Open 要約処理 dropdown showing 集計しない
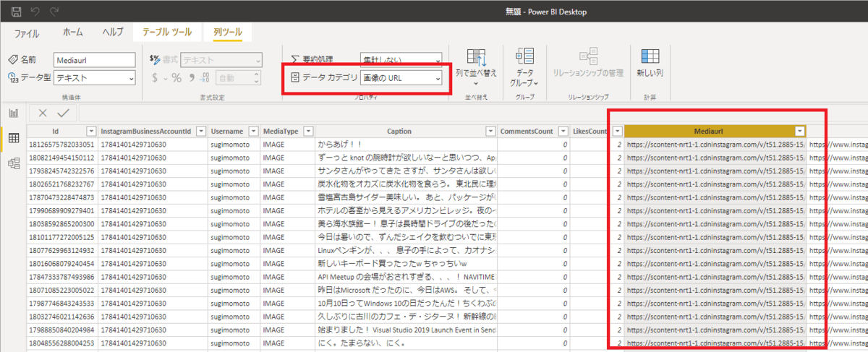The width and height of the screenshot is (868, 352). pyautogui.click(x=401, y=59)
